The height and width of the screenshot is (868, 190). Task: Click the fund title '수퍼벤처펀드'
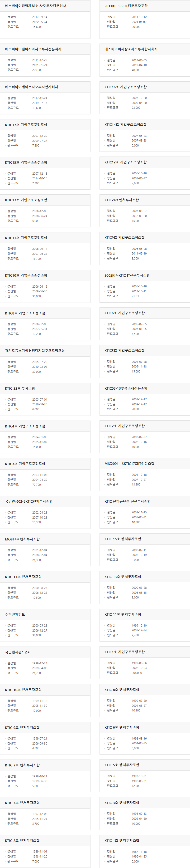tap(15, 614)
